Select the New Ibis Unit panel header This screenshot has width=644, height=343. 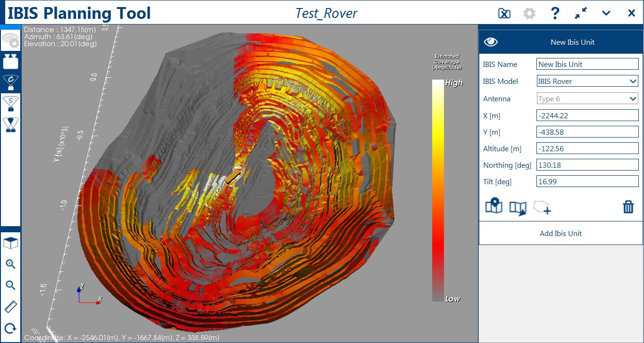(x=560, y=42)
